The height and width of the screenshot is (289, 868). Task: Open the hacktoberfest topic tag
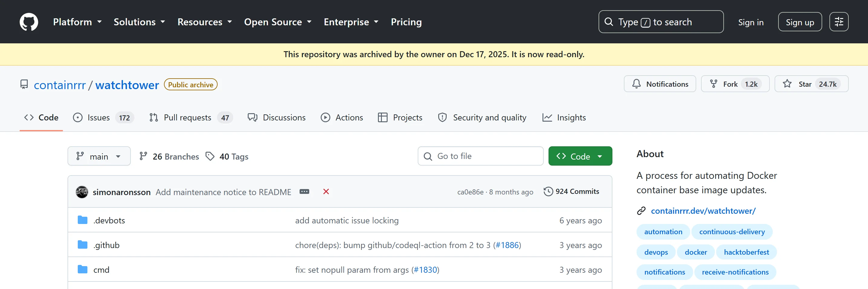746,252
